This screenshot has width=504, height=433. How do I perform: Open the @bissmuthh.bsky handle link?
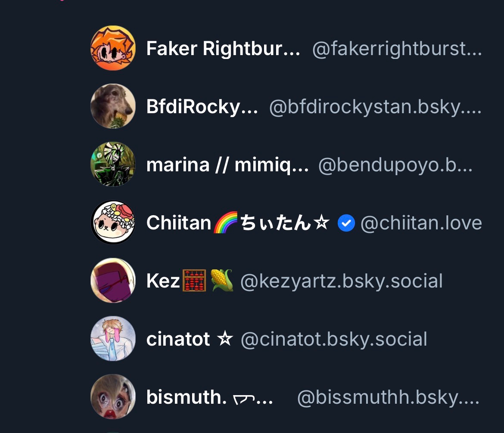click(388, 398)
